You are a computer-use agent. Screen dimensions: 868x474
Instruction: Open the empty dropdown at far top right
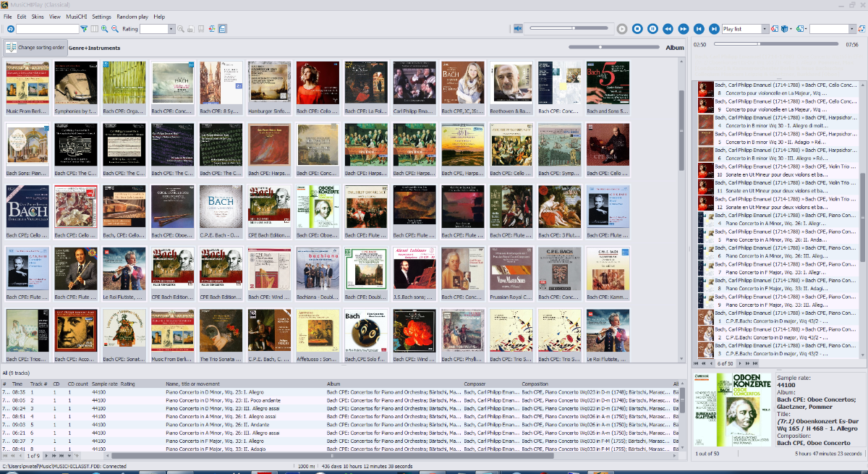click(x=852, y=28)
